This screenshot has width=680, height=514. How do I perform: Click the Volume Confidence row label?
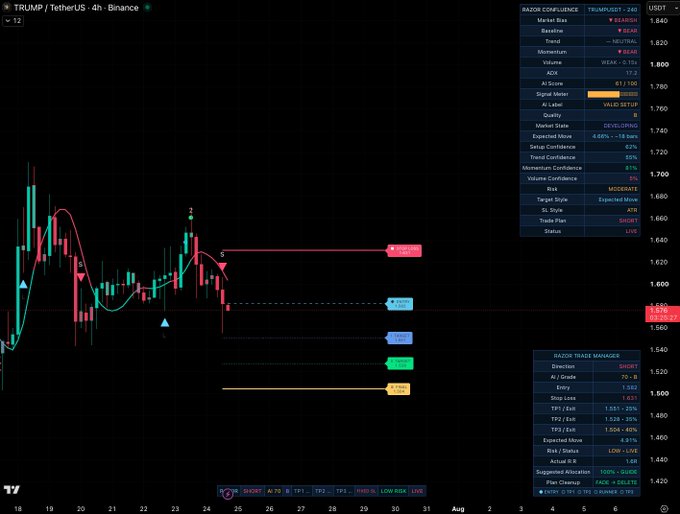tap(552, 178)
